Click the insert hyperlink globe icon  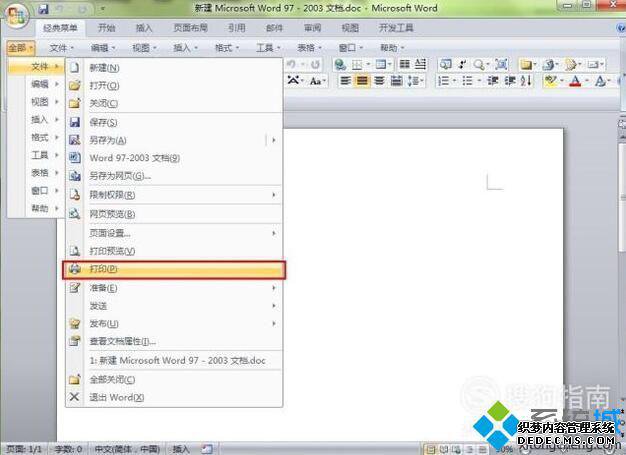pyautogui.click(x=340, y=64)
